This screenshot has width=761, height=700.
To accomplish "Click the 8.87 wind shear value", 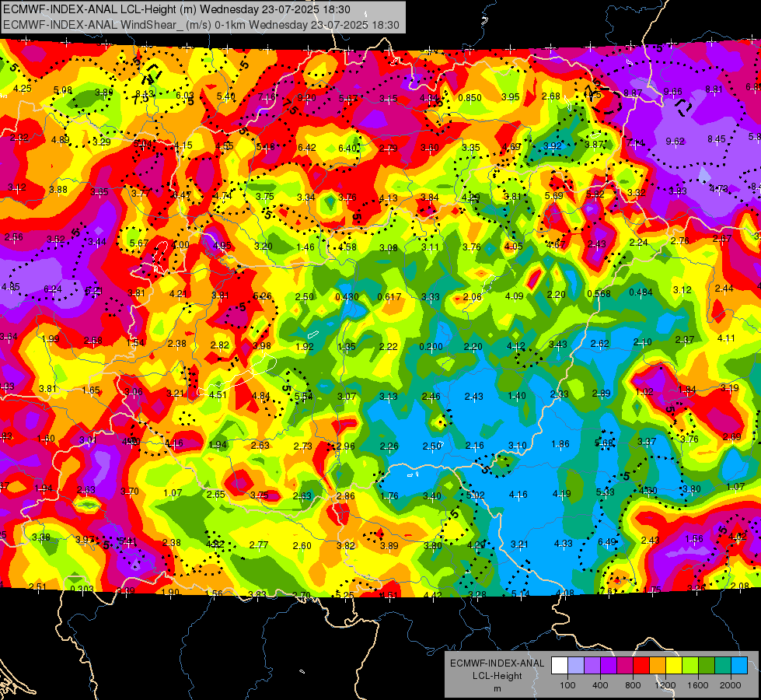I will [633, 93].
